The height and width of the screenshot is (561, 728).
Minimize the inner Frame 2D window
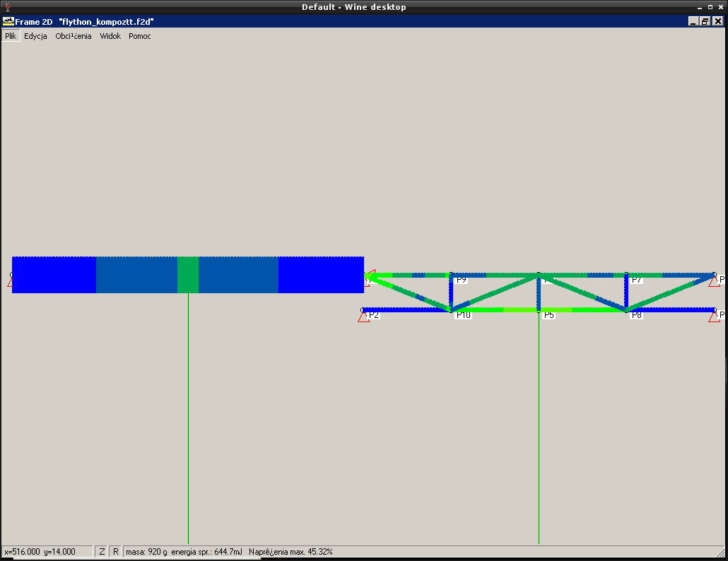coord(693,21)
